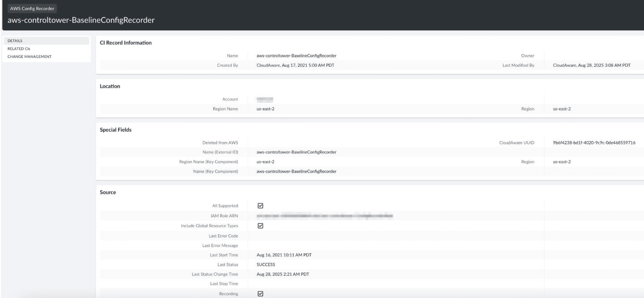Click the Name (Key Component) value
Screen dimensions: 644x298
[x=296, y=171]
